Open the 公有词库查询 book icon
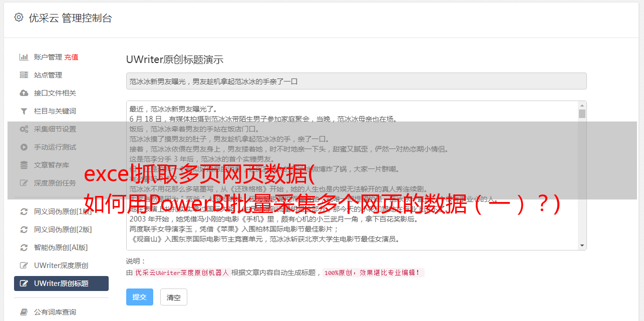The image size is (644, 321). click(x=24, y=312)
